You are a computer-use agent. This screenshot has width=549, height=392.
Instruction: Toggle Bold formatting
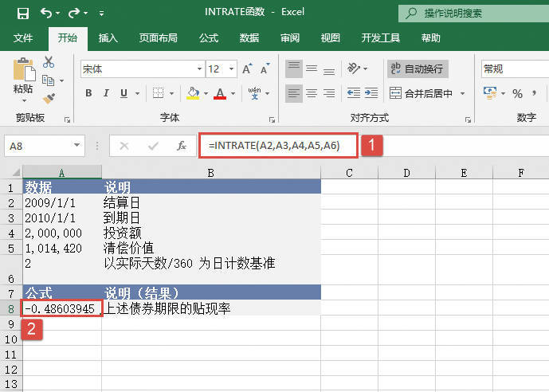(88, 93)
